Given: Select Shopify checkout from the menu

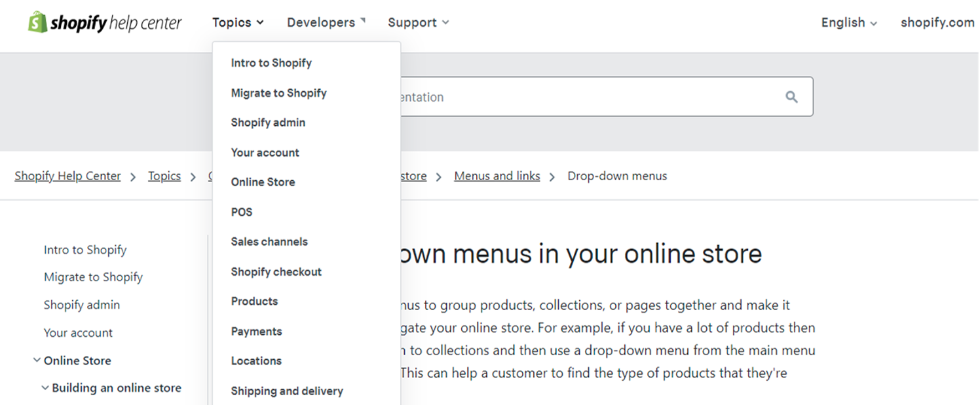Looking at the screenshot, I should pos(276,272).
